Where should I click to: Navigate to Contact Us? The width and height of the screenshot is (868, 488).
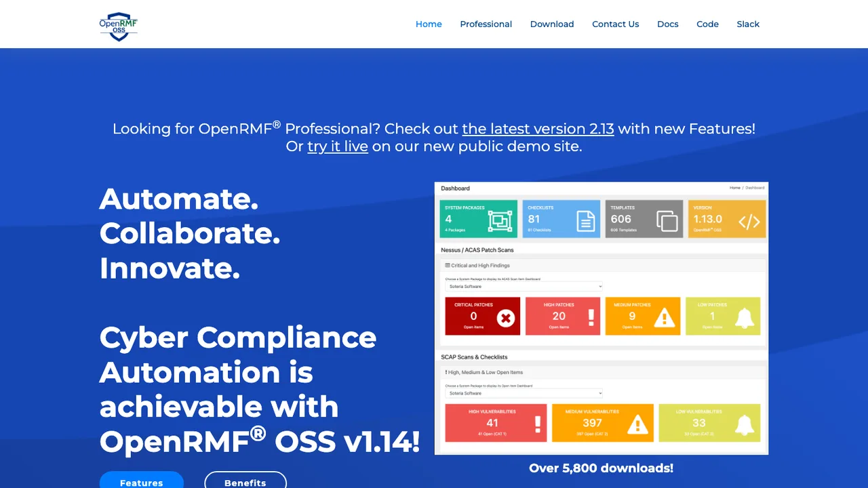coord(616,24)
